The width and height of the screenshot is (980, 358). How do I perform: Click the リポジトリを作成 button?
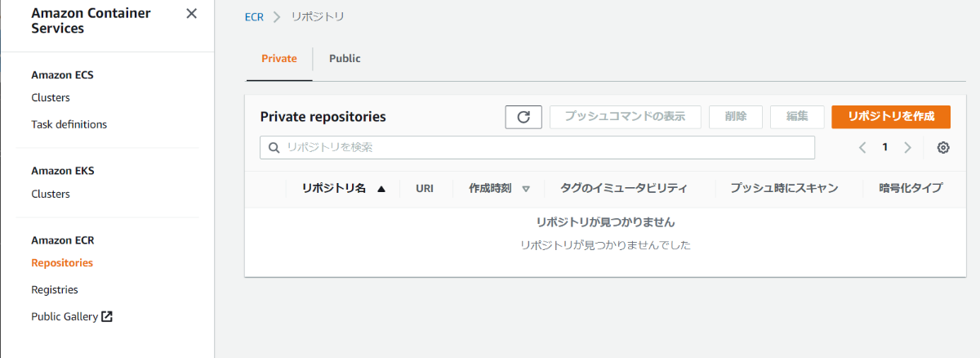click(891, 117)
